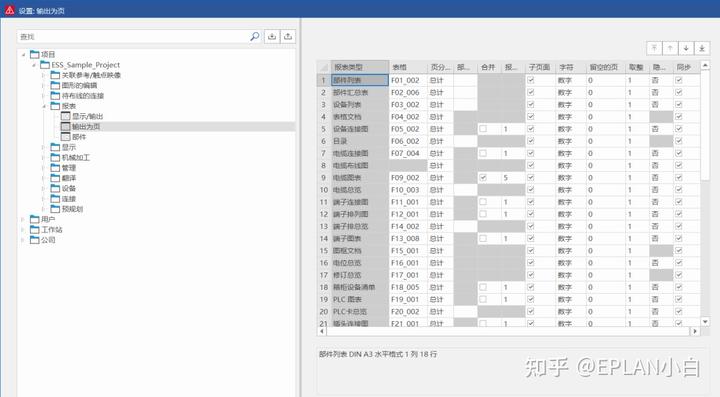
Task: Collapse the 项目 tree node
Action: pyautogui.click(x=23, y=54)
